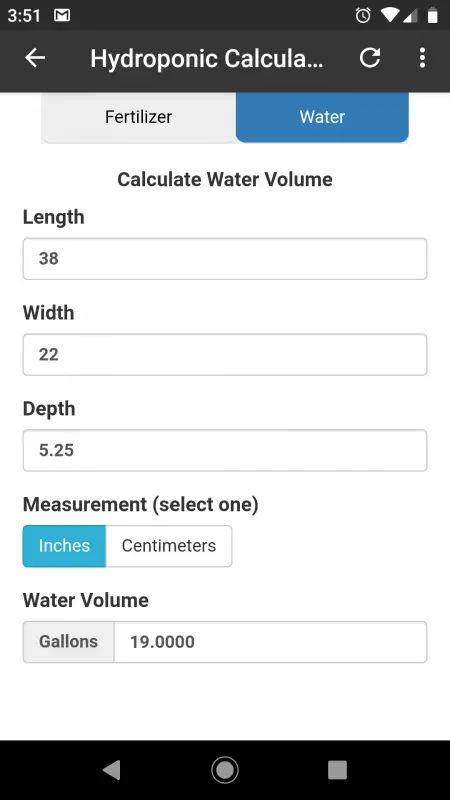Tap the Hydroponic Calculator title text
450x800 pixels.
207,59
